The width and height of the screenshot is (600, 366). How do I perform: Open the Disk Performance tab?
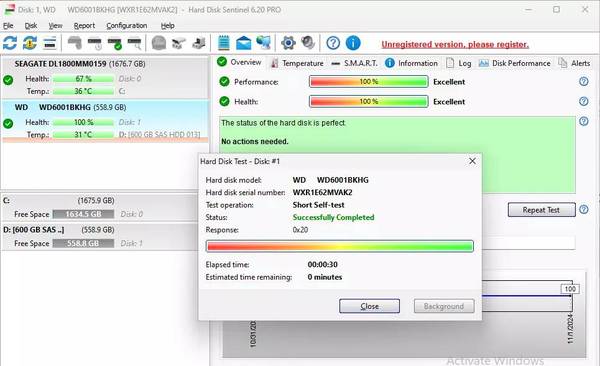point(515,63)
